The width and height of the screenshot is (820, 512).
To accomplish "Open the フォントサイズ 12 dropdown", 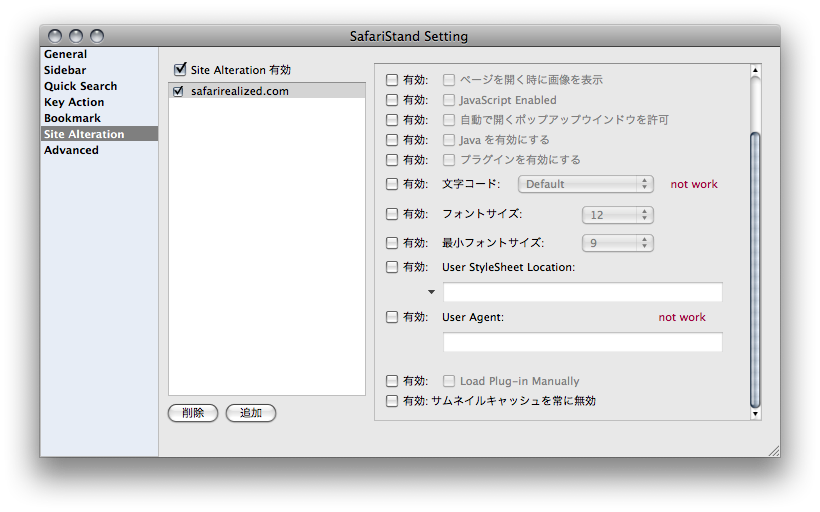I will [x=618, y=215].
